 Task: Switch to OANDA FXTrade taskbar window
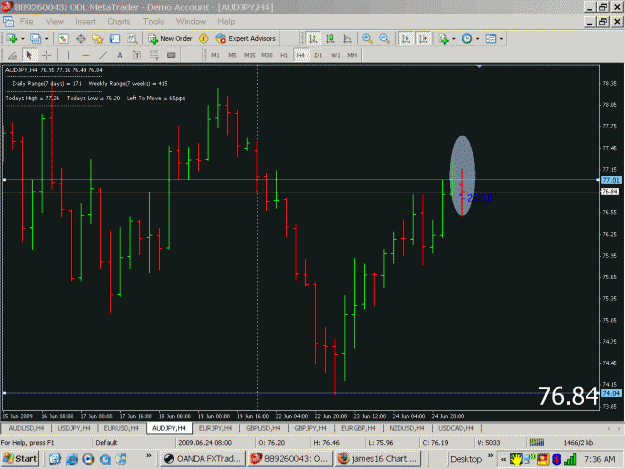pyautogui.click(x=203, y=459)
